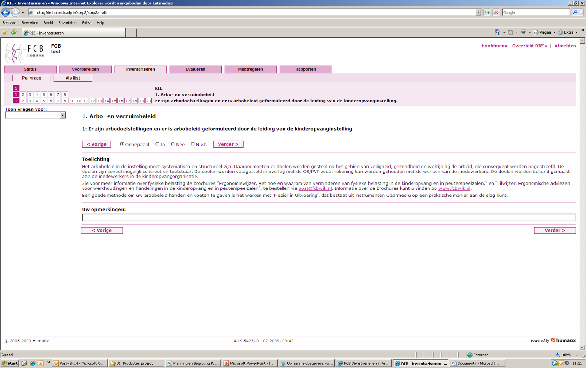Open the Start tab
Screen dimensions: 586x368
(30, 69)
